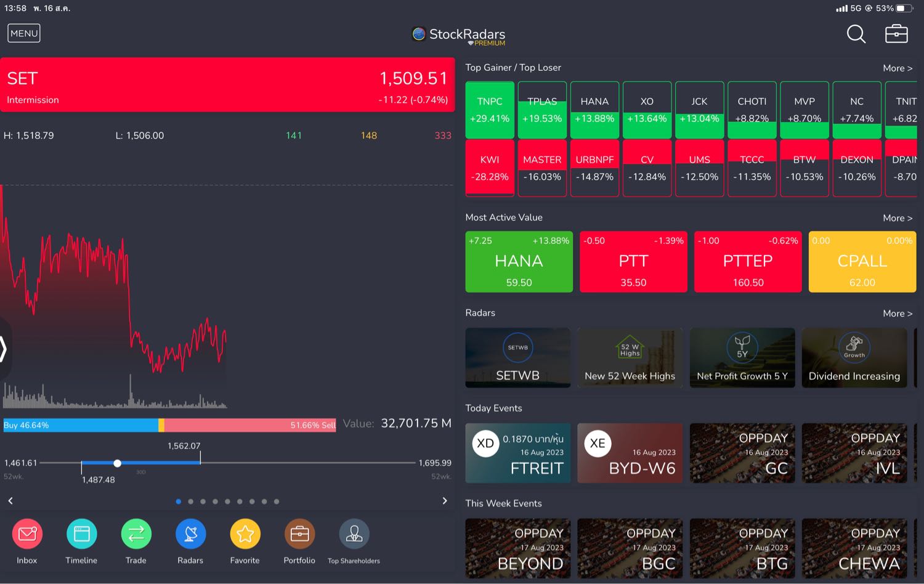Open the UMS loser tile
The image size is (924, 584).
coord(699,168)
